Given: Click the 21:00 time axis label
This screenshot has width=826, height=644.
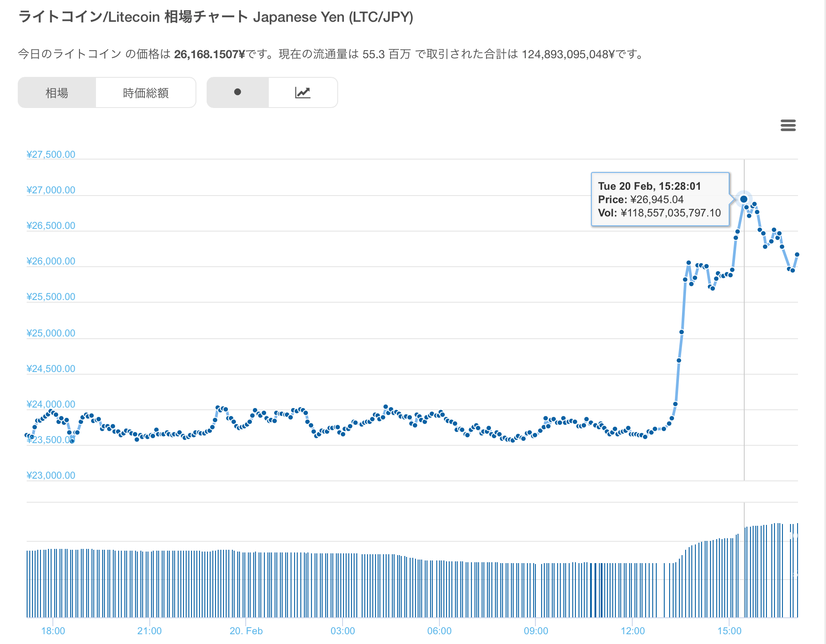Looking at the screenshot, I should coord(149,631).
